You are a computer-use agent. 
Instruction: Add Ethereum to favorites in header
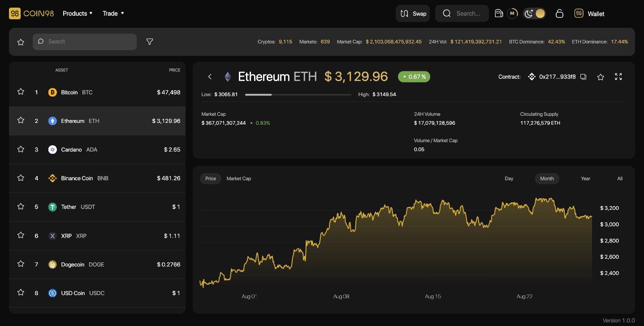click(601, 77)
